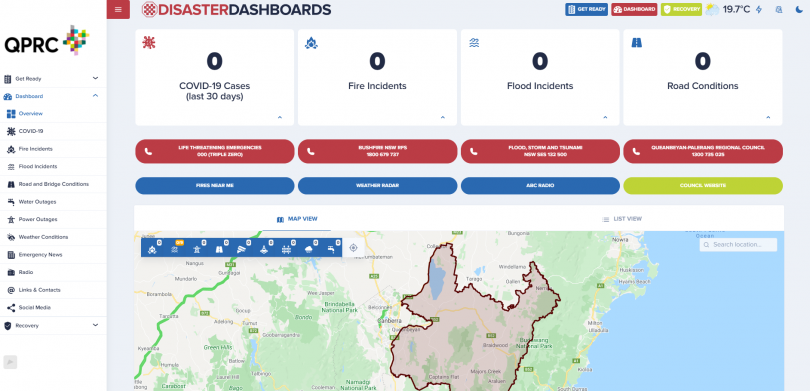Toggle the water tap map layer
810x391 pixels.
(331, 248)
